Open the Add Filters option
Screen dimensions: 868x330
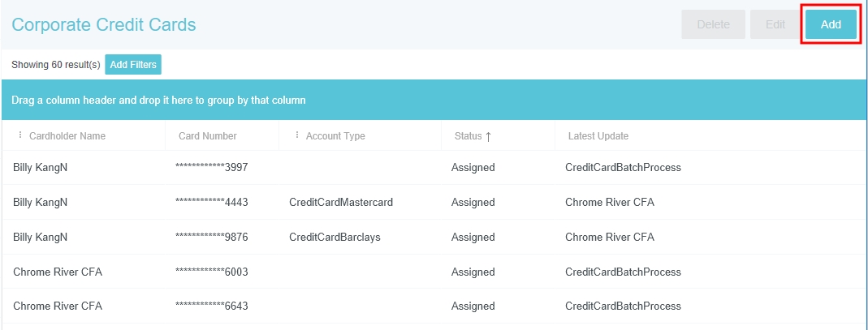point(133,65)
